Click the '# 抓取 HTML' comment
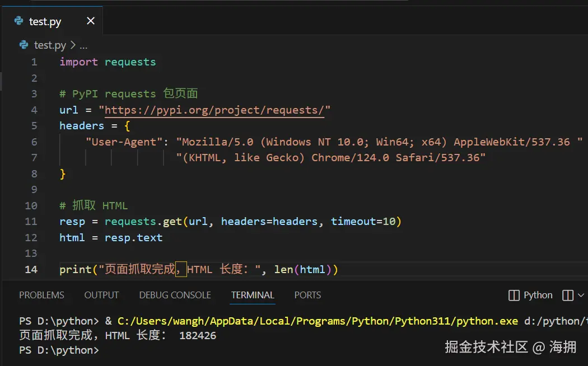This screenshot has width=588, height=366. coord(94,205)
